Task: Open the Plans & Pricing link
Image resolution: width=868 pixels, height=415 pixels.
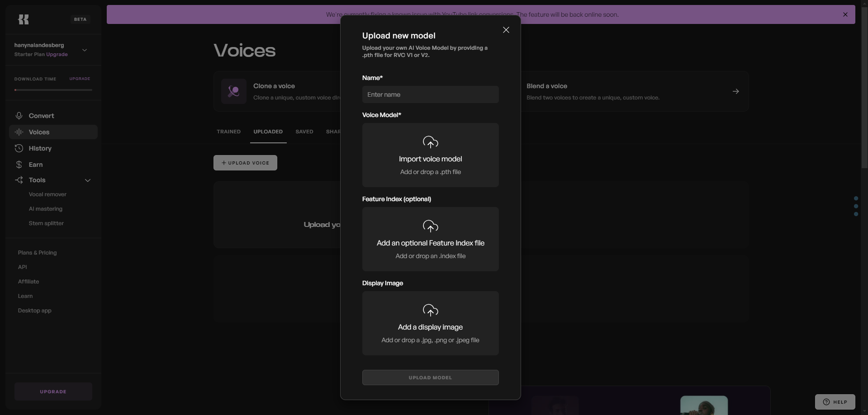Action: coord(37,253)
